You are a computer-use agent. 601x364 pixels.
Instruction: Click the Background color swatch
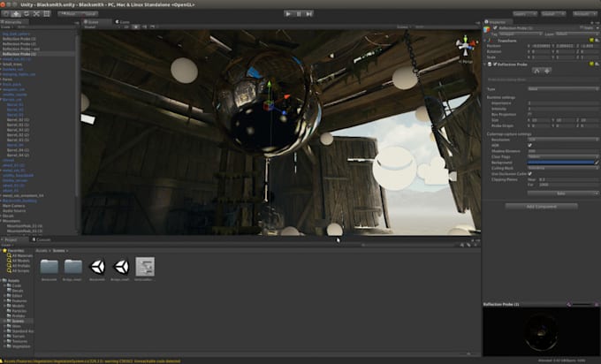tap(560, 162)
